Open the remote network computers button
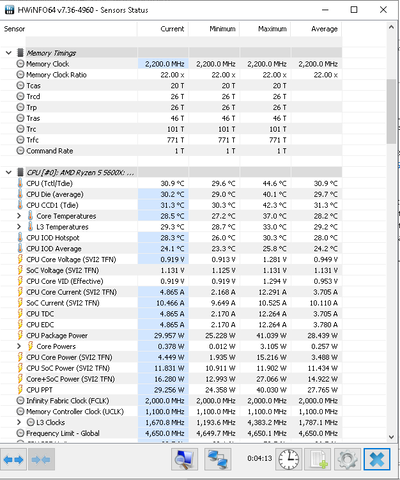400x480 pixels. (x=218, y=460)
